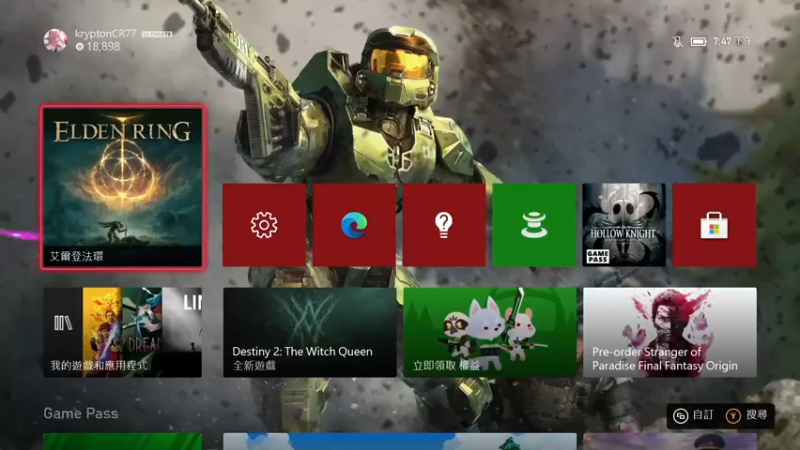Open kryptonCR77 profile avatar
This screenshot has height=450, width=800.
pos(55,40)
